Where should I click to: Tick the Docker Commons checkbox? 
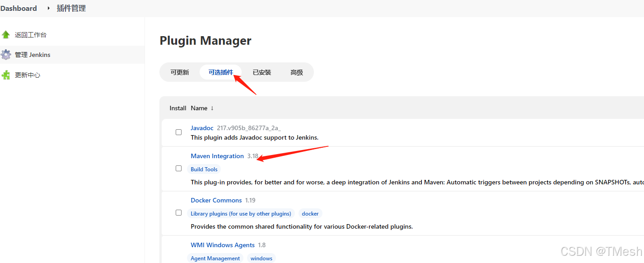coord(178,213)
